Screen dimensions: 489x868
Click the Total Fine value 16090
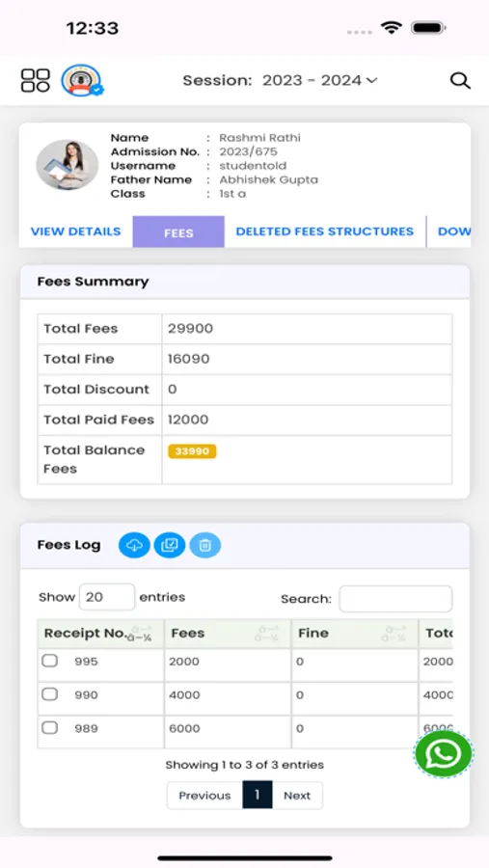pos(189,359)
